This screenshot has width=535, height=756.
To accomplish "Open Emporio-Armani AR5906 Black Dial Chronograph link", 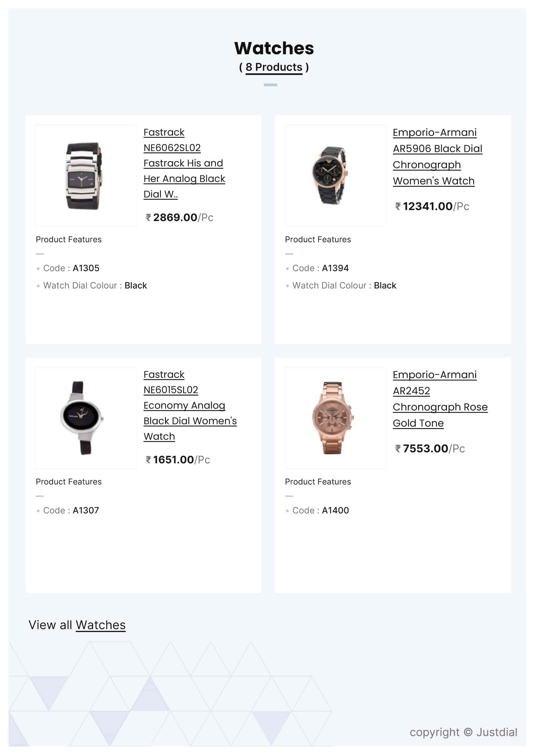I will (437, 149).
